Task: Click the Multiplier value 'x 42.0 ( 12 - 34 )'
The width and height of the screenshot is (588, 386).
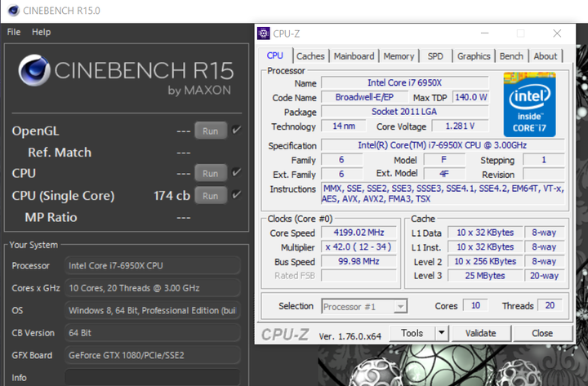Action: click(359, 247)
